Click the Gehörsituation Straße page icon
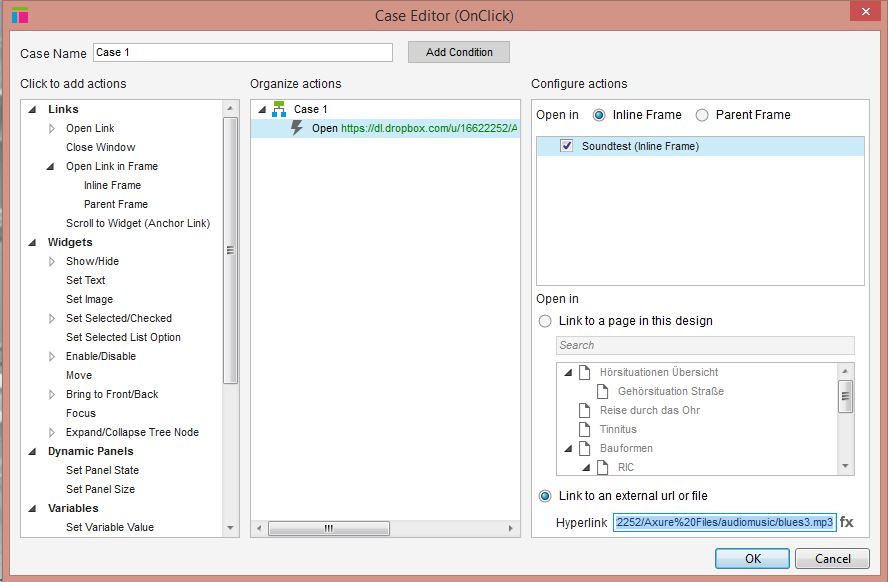888x582 pixels. [603, 391]
